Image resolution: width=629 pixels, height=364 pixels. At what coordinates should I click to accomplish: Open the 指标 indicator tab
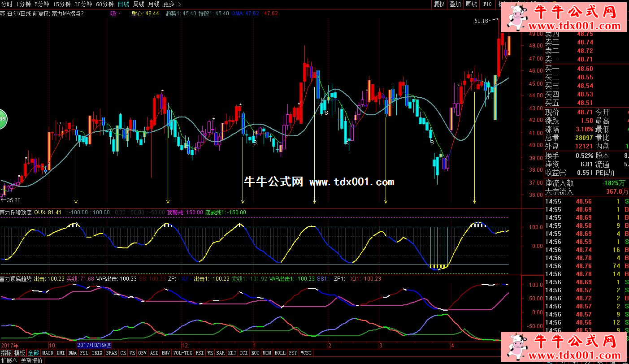pyautogui.click(x=6, y=353)
